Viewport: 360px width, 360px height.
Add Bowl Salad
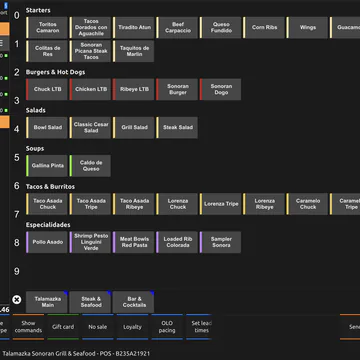pos(47,127)
